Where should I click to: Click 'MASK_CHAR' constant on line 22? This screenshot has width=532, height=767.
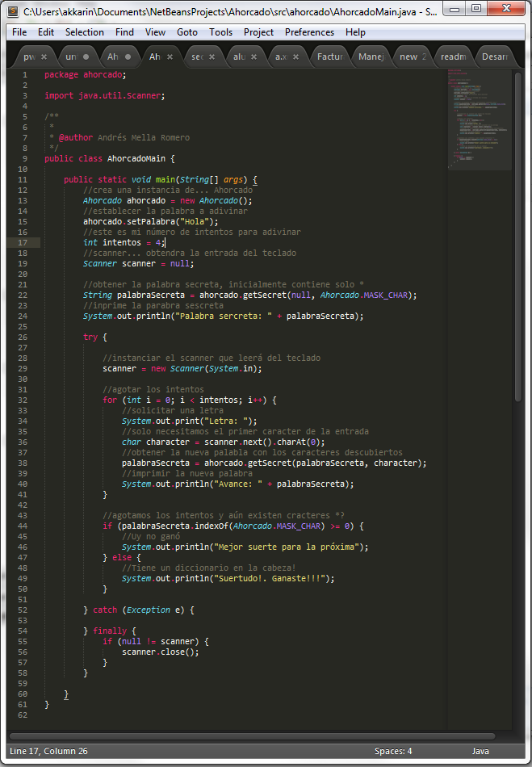click(x=385, y=295)
